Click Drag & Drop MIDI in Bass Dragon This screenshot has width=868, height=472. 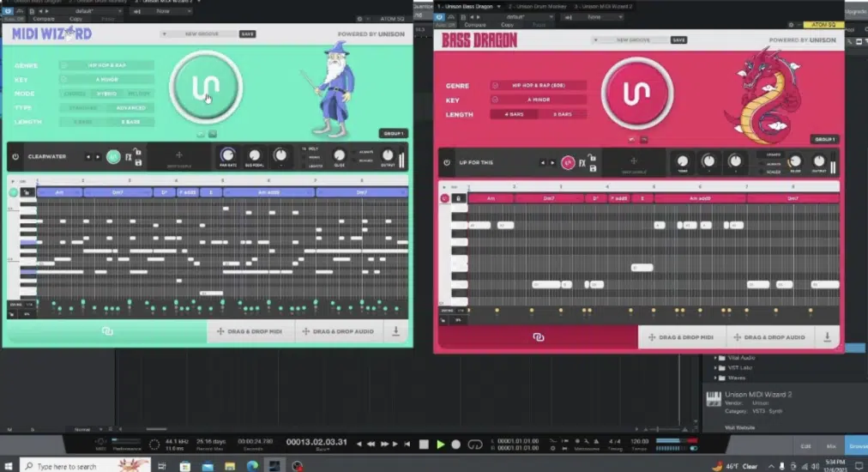click(x=681, y=337)
